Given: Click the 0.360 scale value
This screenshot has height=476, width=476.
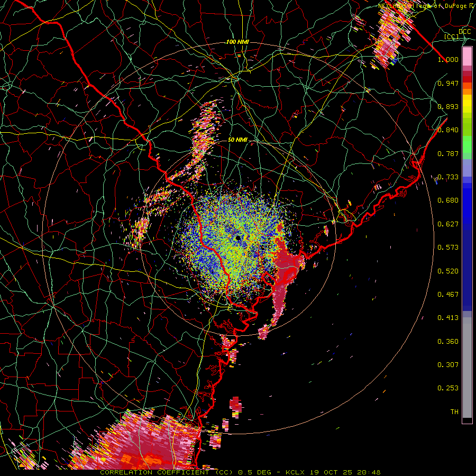Looking at the screenshot, I should tap(448, 342).
